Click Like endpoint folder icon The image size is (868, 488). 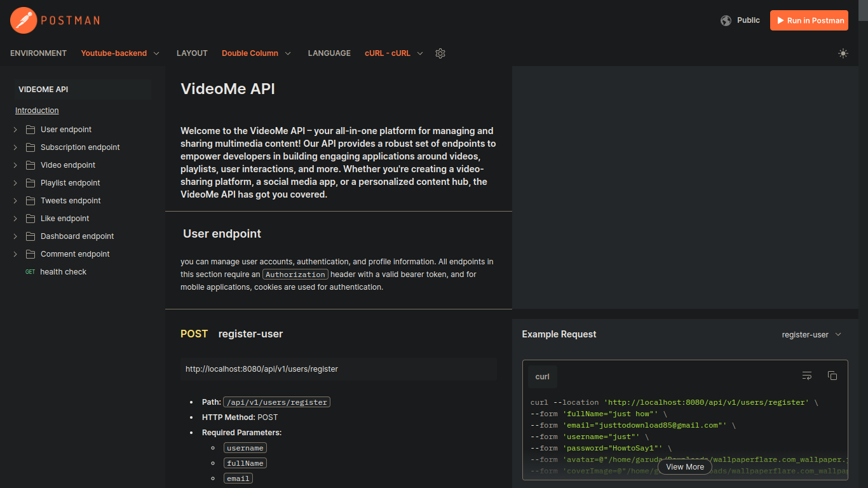click(x=30, y=219)
